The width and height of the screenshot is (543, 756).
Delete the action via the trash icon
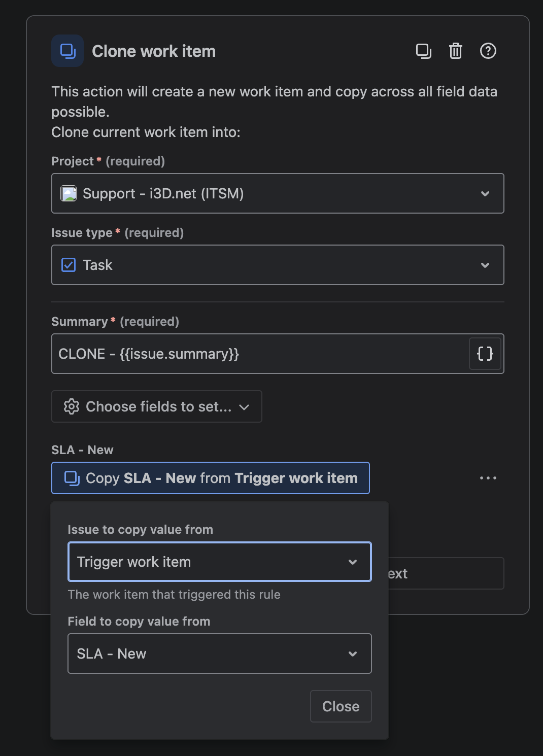click(x=455, y=51)
